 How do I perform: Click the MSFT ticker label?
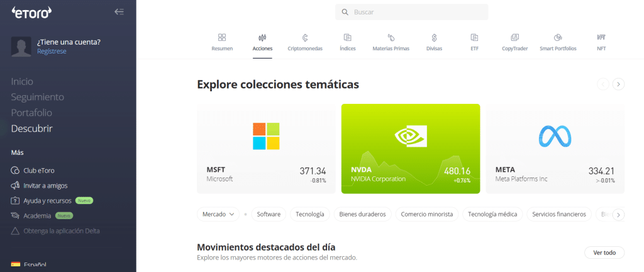coord(216,170)
